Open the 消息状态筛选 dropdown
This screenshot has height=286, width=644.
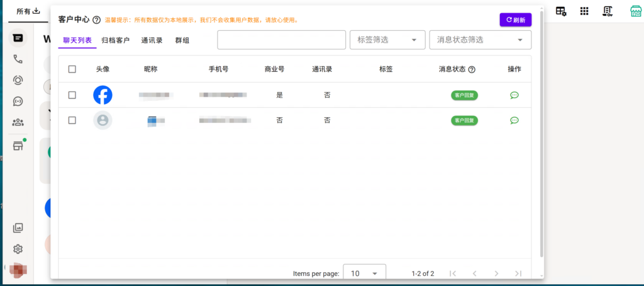click(x=480, y=40)
